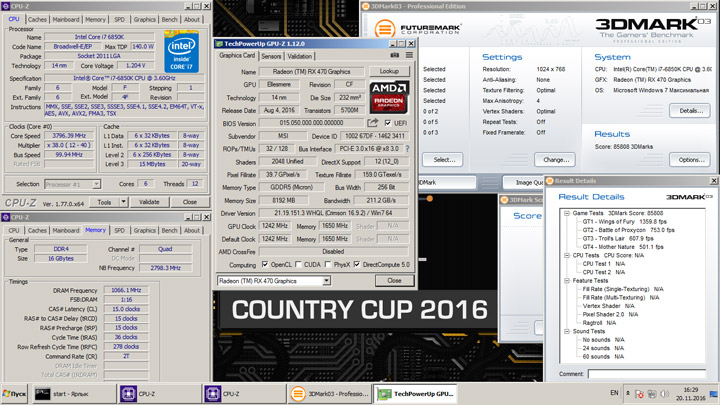Image resolution: width=720 pixels, height=405 pixels.
Task: Click the second CPU-Z taskbar button
Action: pos(244,394)
